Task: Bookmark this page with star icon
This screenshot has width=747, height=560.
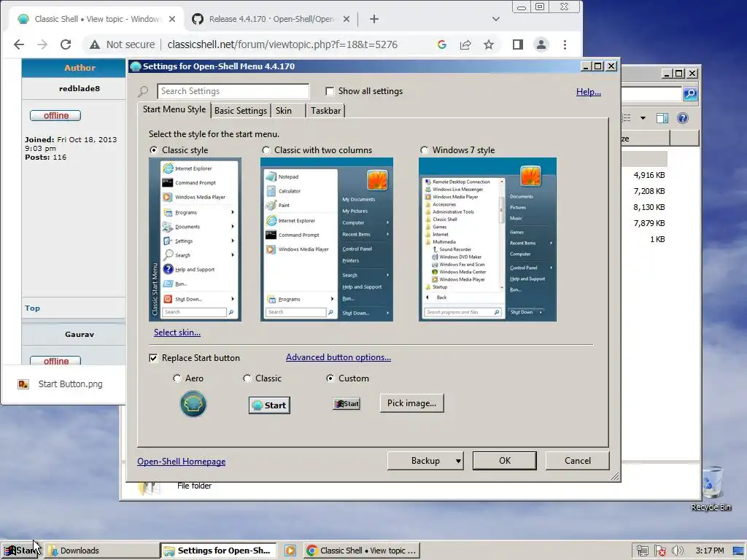Action: click(x=488, y=44)
